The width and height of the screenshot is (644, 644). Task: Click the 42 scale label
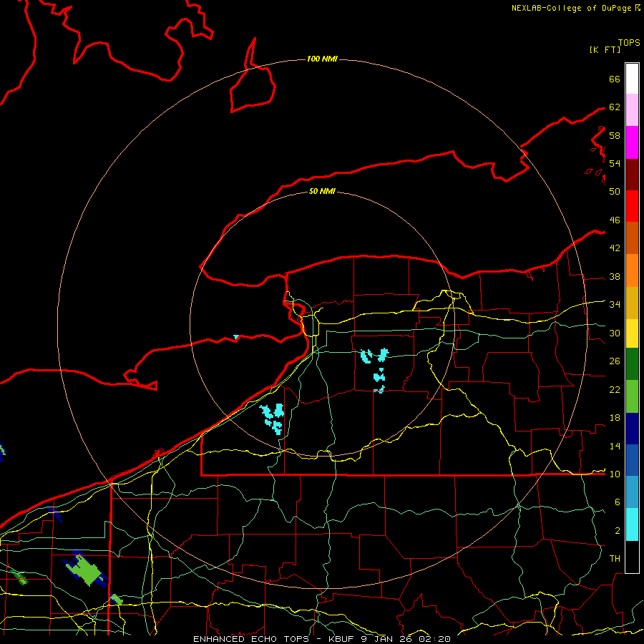(615, 248)
